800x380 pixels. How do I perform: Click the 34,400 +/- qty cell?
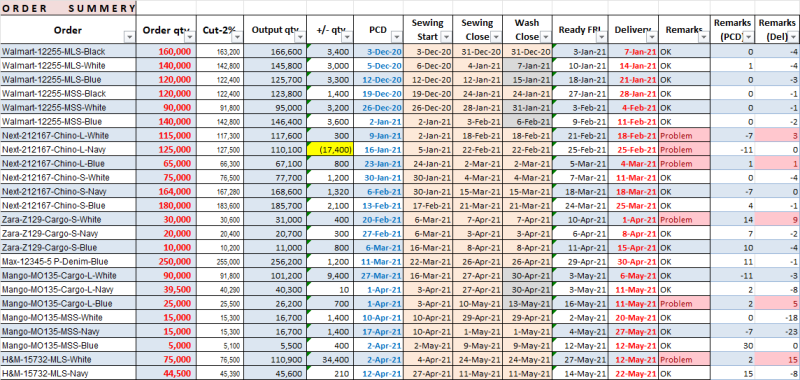330,360
